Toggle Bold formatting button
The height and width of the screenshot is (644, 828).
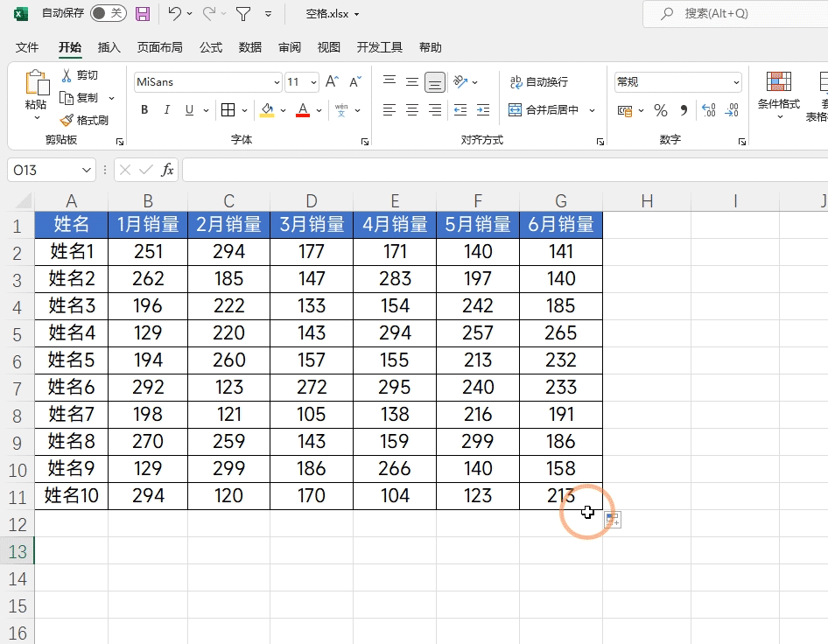144,110
